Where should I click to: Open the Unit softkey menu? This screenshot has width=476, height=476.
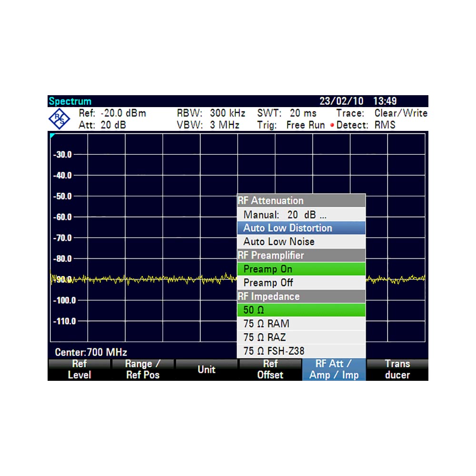coord(207,370)
